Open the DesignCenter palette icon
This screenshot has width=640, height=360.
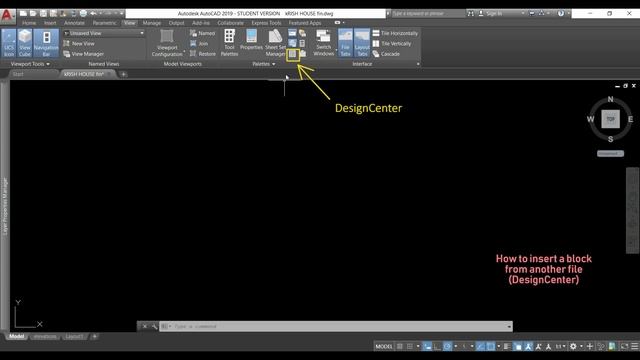coord(293,54)
